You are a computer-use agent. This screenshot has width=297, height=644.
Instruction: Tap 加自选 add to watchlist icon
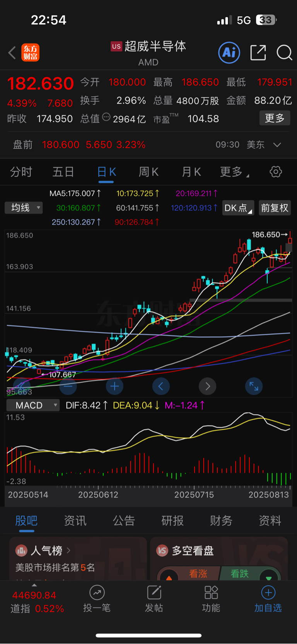pyautogui.click(x=268, y=592)
